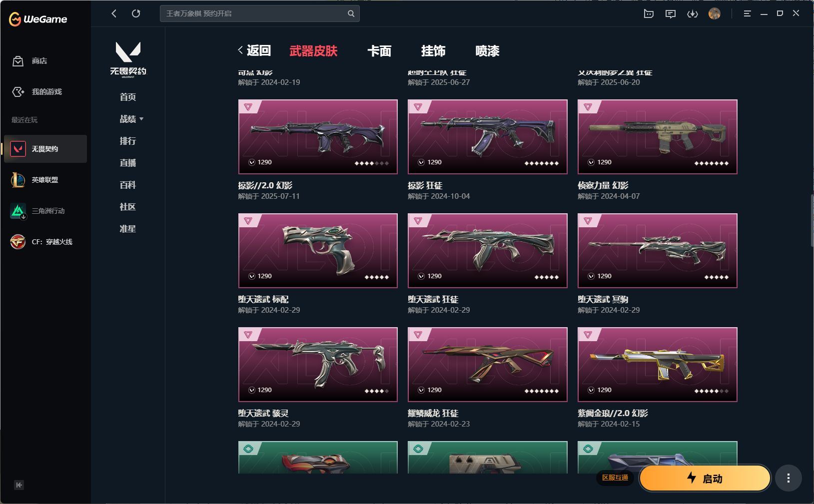The height and width of the screenshot is (504, 814).
Task: Switch to the 喷漆 tab
Action: (x=487, y=51)
